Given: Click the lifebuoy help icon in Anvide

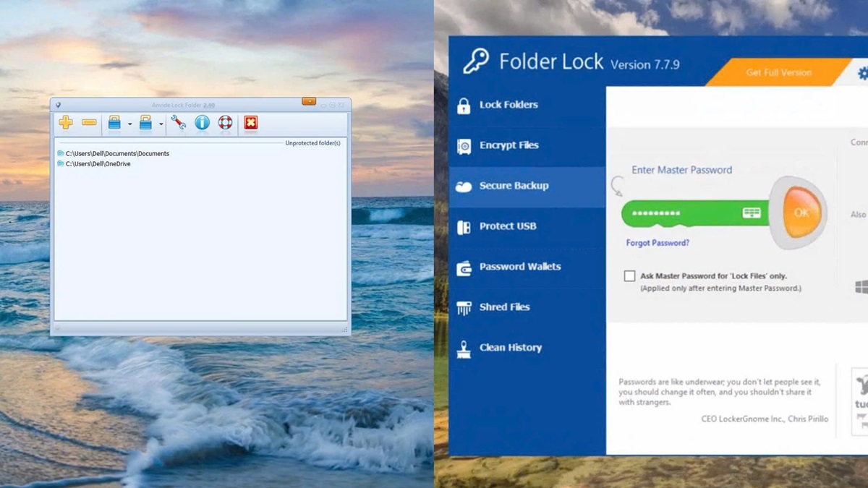Looking at the screenshot, I should pos(225,123).
